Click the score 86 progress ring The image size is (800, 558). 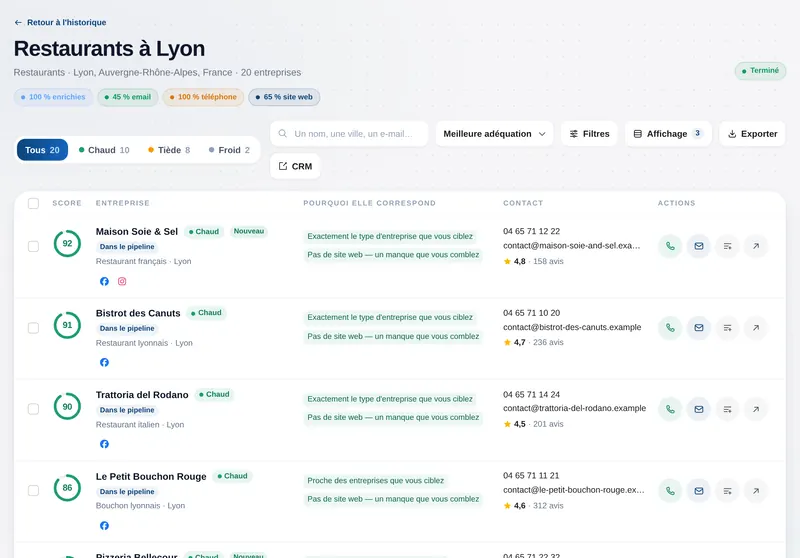[67, 488]
